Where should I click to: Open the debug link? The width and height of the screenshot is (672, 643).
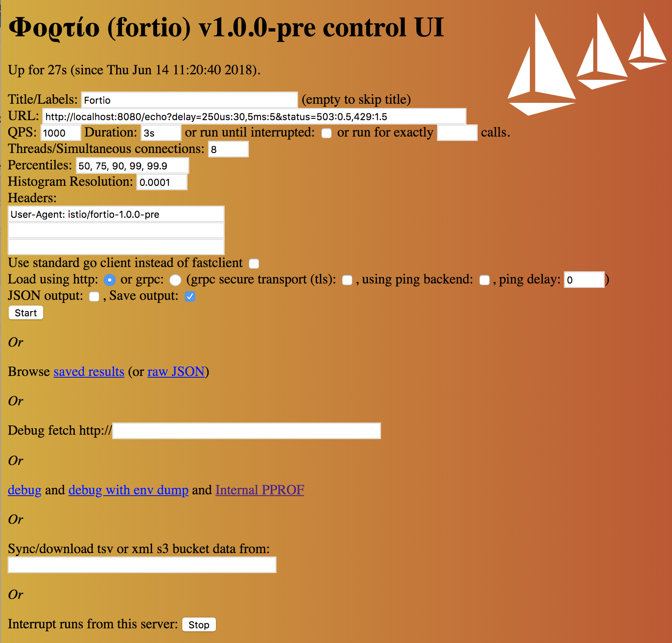pyautogui.click(x=25, y=490)
